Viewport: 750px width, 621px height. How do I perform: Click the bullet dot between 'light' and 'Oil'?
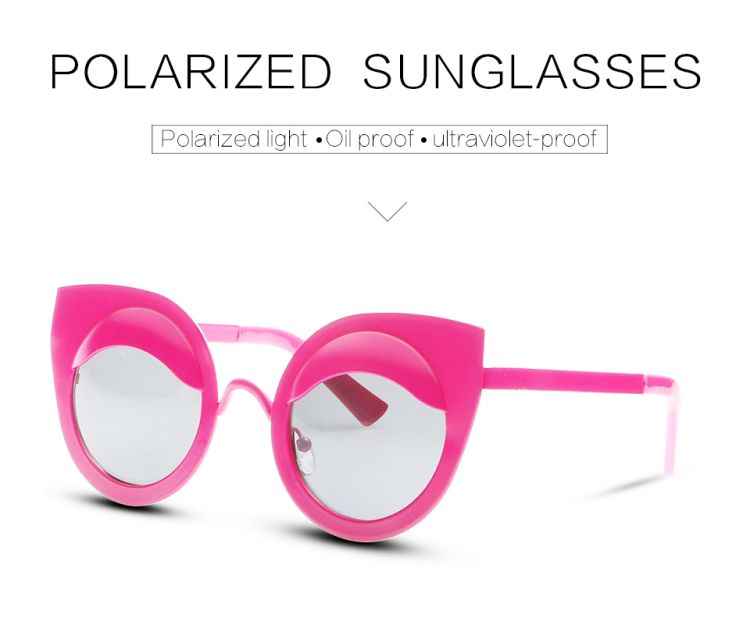coord(318,142)
